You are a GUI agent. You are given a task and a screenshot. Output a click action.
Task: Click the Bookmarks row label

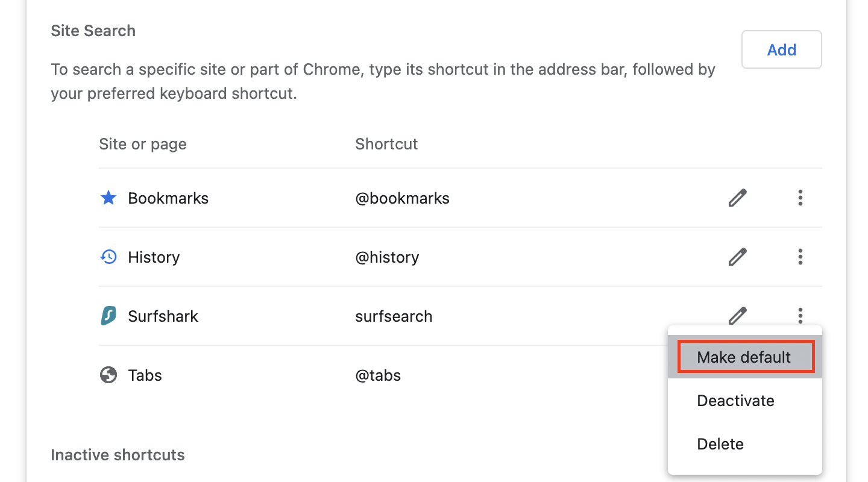pyautogui.click(x=168, y=198)
